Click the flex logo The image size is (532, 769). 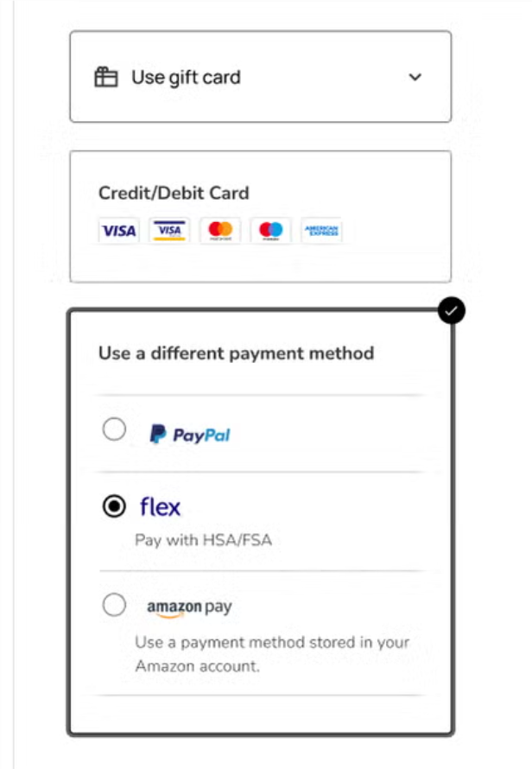(x=161, y=507)
